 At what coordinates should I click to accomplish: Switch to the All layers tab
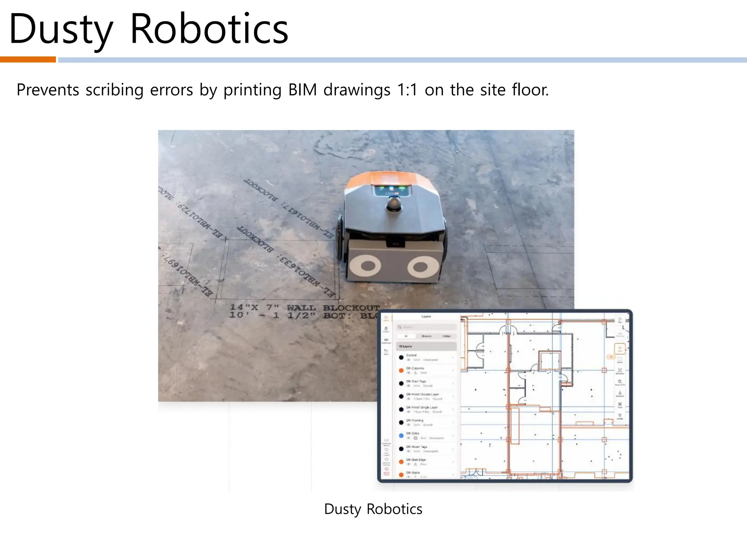[406, 336]
